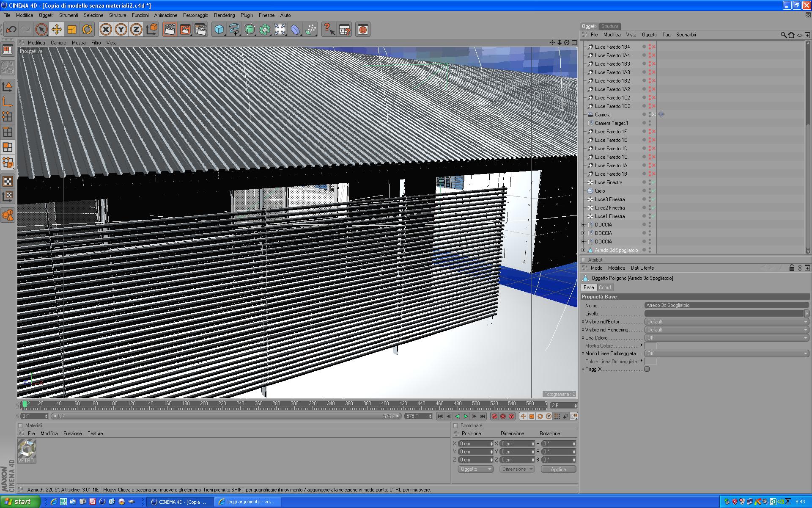The height and width of the screenshot is (508, 812).
Task: Click the Undo arrow icon
Action: coord(11,30)
